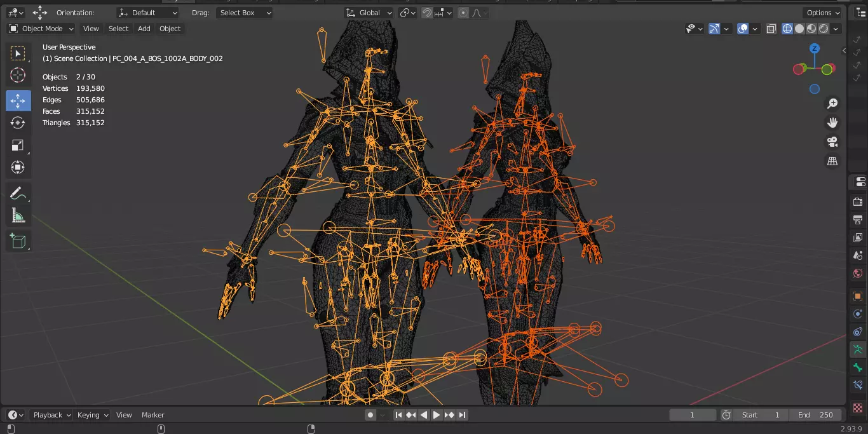Choose the Scale tool
Image resolution: width=868 pixels, height=434 pixels.
click(18, 145)
